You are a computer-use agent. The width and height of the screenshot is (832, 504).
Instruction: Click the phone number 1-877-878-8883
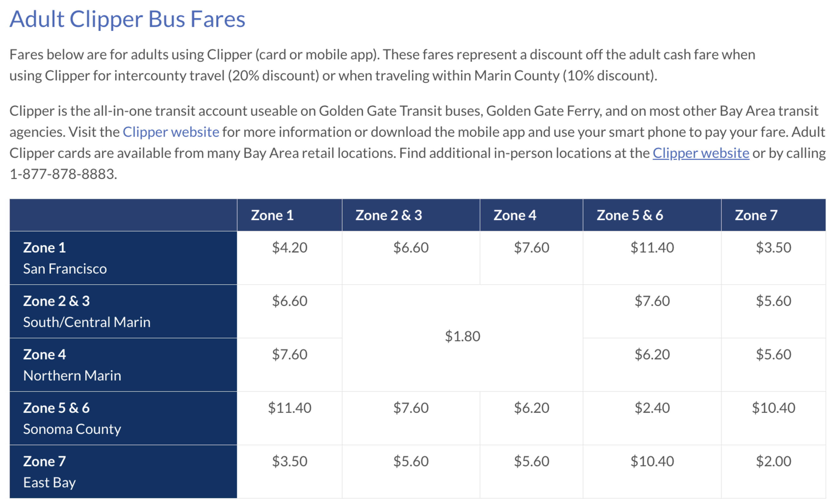tap(63, 174)
